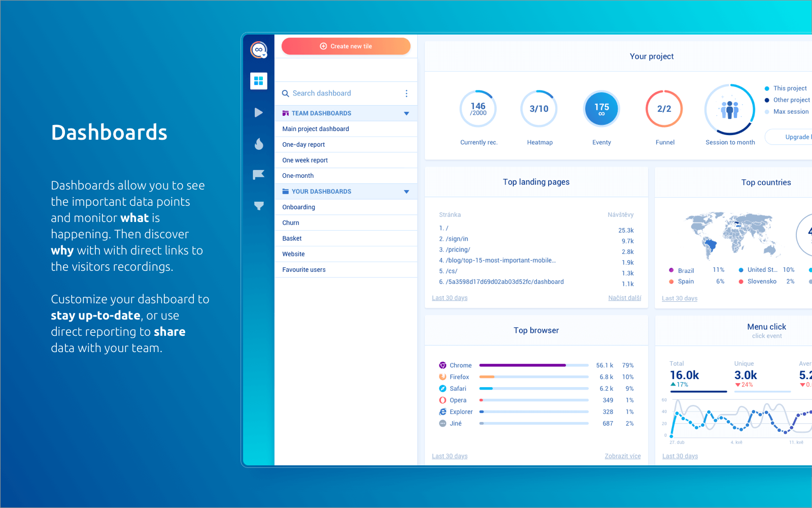Select the Brazil legend marker in Top countries
This screenshot has height=508, width=812.
[x=672, y=270]
